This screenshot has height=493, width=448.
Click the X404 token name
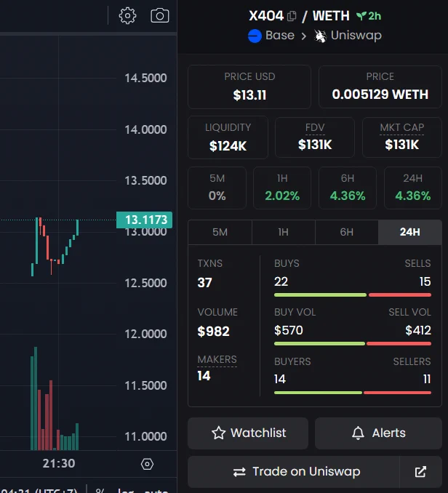click(x=266, y=16)
